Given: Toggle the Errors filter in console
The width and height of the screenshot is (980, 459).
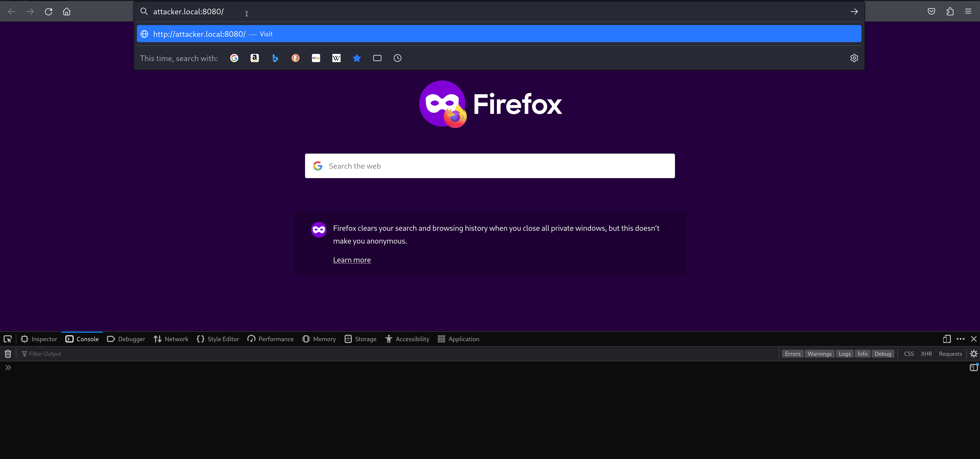Looking at the screenshot, I should pos(792,353).
